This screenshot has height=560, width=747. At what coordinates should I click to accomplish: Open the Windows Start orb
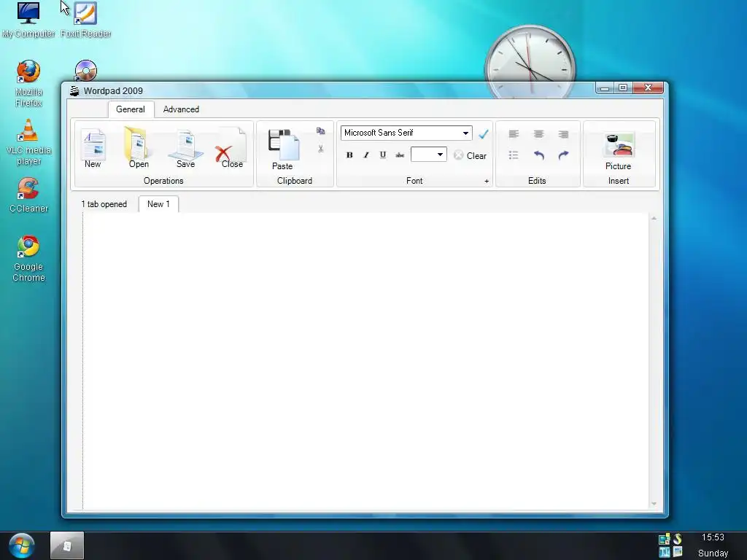pos(21,545)
